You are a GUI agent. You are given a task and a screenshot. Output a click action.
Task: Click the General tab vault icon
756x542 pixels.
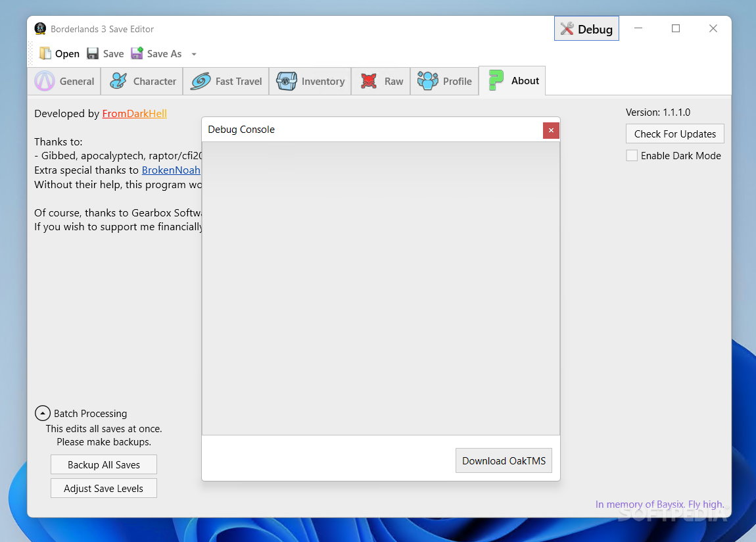(44, 81)
